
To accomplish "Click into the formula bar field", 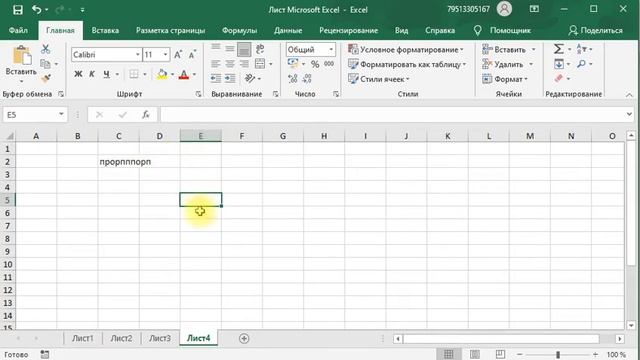I will point(392,115).
